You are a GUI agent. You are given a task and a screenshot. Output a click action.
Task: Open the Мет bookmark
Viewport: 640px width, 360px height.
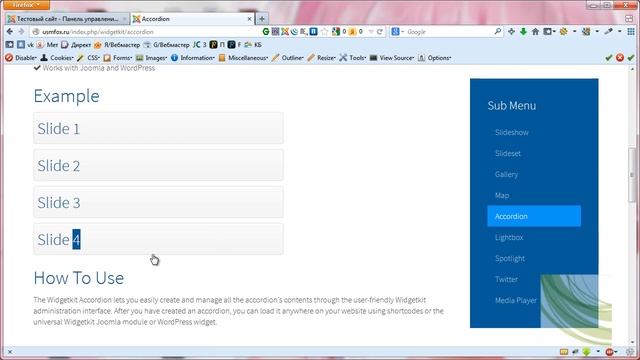pos(47,44)
